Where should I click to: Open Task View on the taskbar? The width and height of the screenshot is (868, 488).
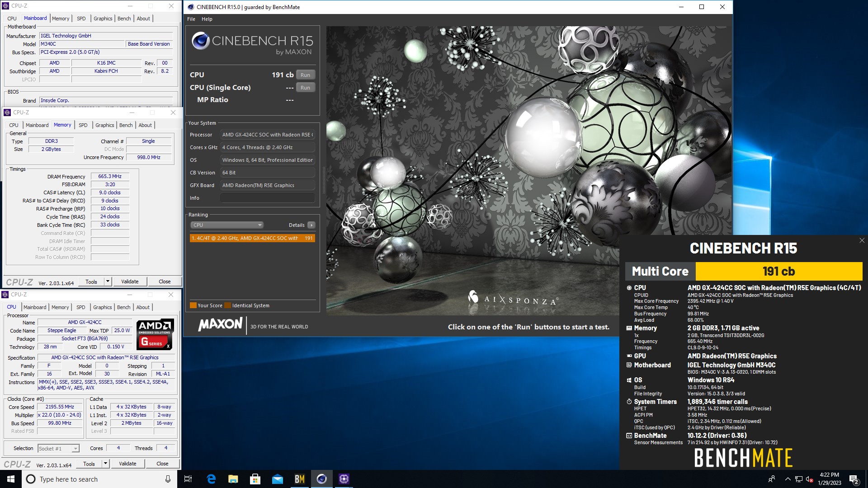click(188, 479)
